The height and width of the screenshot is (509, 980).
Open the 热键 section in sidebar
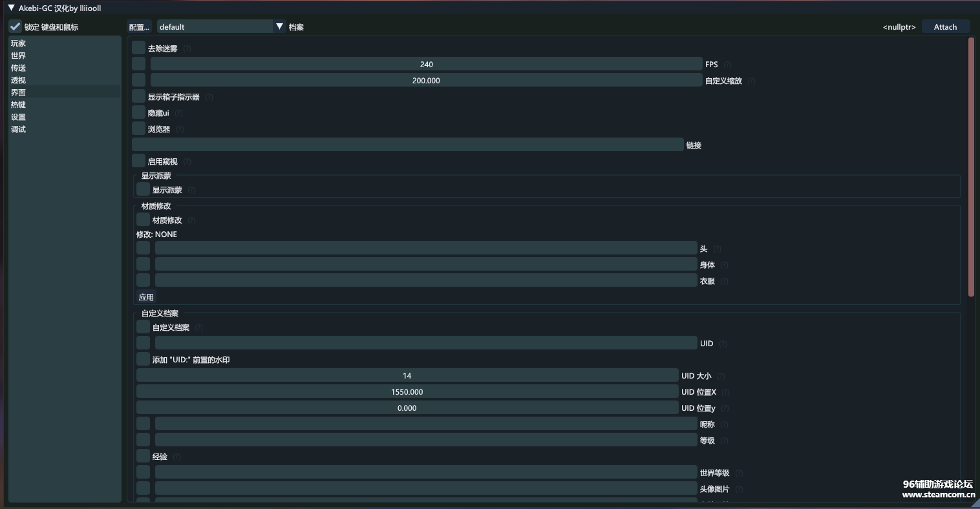19,105
